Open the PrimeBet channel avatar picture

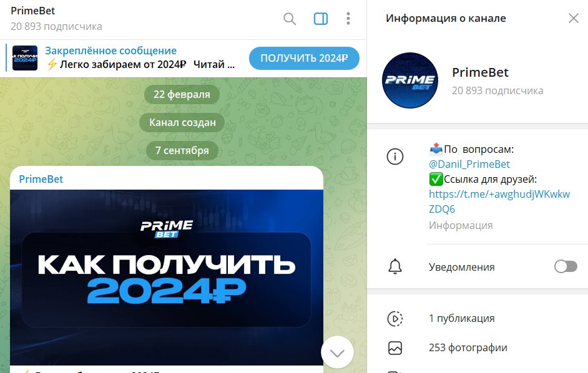pos(410,80)
